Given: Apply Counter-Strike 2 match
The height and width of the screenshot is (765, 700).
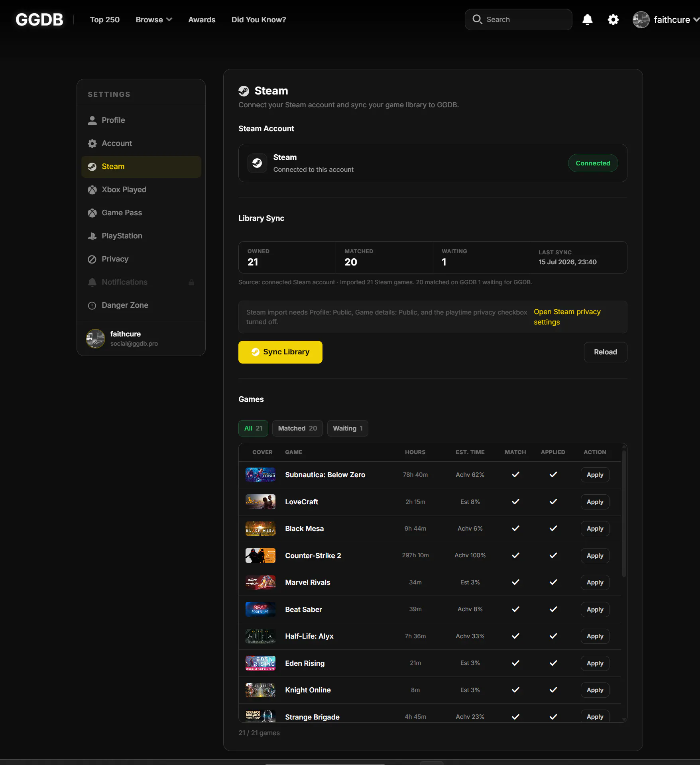Looking at the screenshot, I should coord(595,556).
